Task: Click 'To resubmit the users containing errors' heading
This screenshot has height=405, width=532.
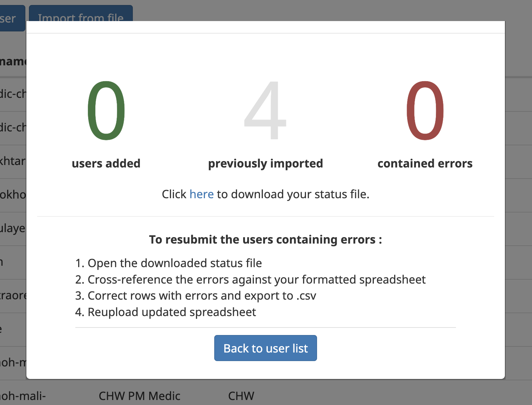Action: coord(265,239)
